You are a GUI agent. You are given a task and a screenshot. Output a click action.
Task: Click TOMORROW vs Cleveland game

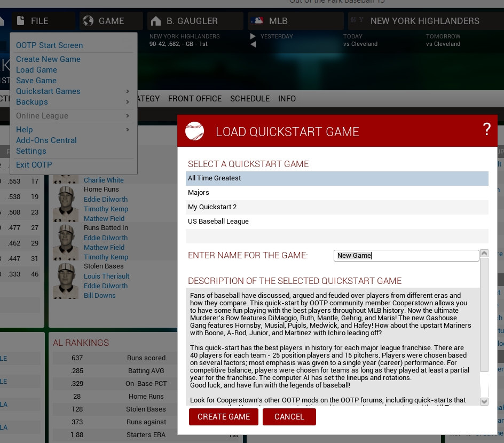(x=443, y=40)
